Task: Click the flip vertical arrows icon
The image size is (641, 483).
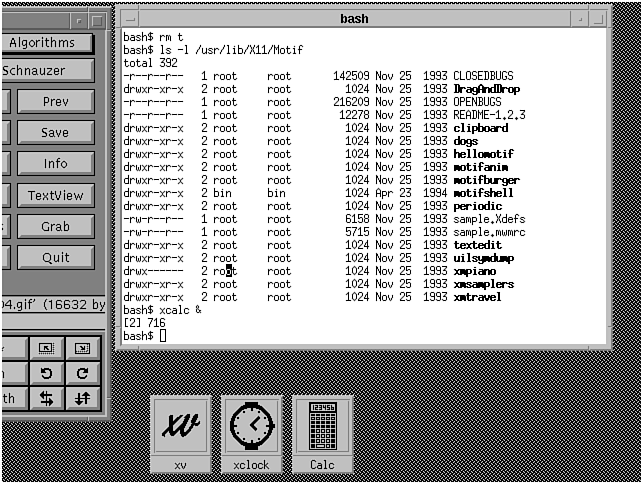Action: pyautogui.click(x=83, y=399)
